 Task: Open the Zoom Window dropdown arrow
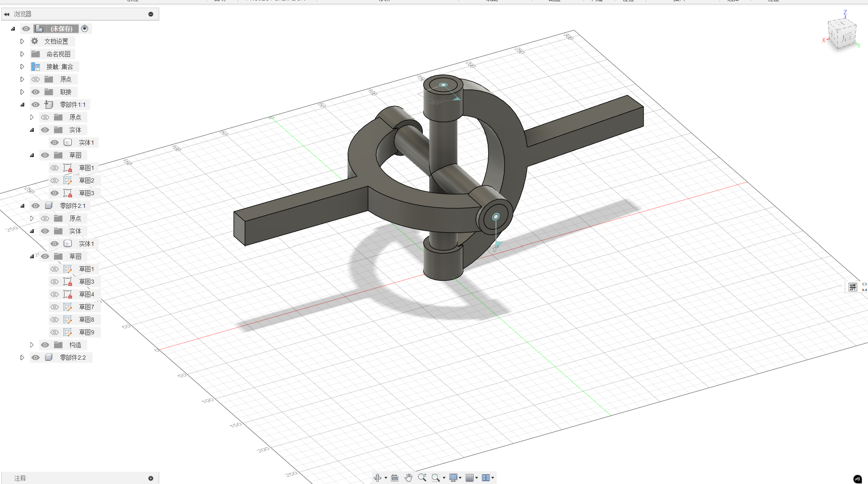point(444,478)
